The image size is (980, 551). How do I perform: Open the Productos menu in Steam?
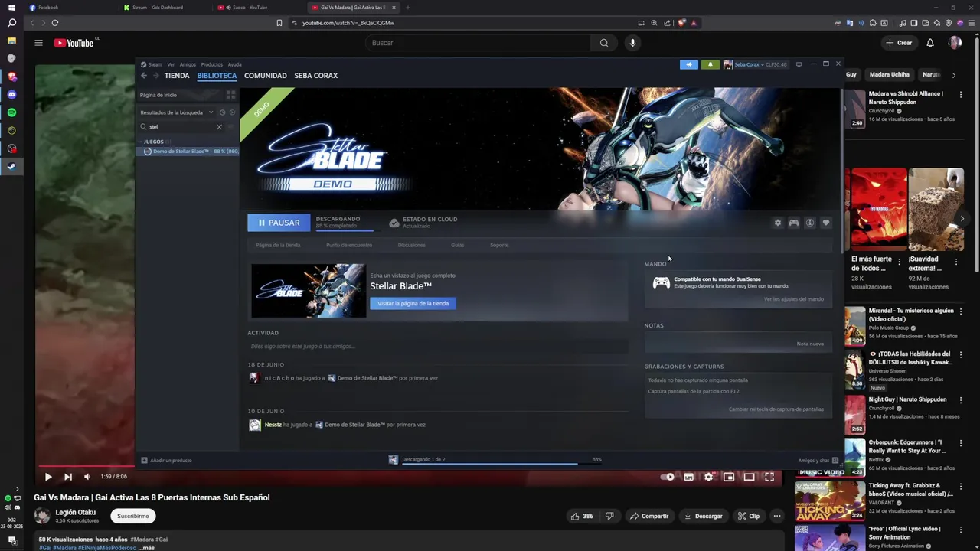click(x=211, y=64)
